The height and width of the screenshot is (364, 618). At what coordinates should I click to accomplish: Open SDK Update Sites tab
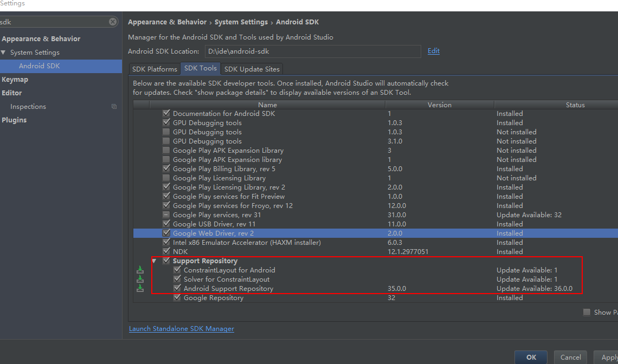click(252, 69)
